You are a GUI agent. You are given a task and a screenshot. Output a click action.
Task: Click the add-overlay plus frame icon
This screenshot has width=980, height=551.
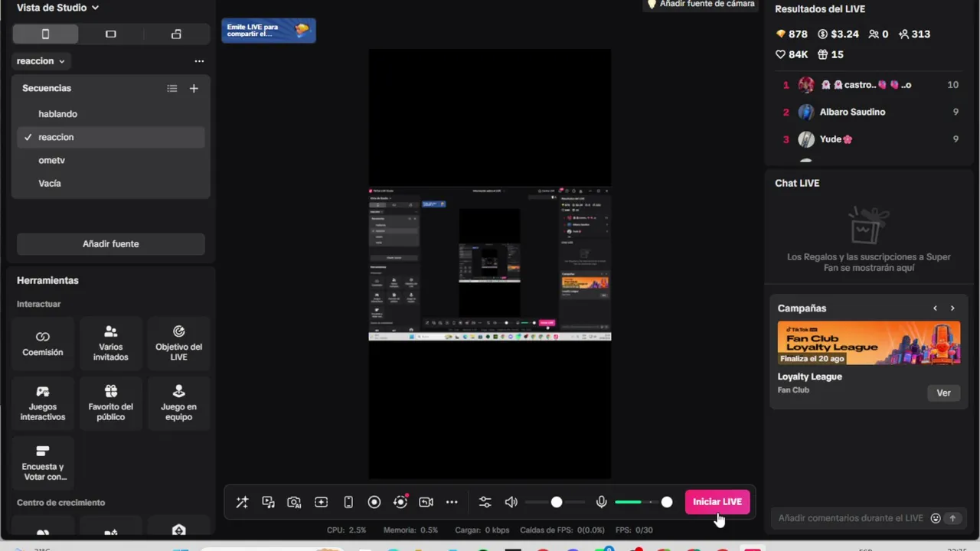tap(322, 502)
